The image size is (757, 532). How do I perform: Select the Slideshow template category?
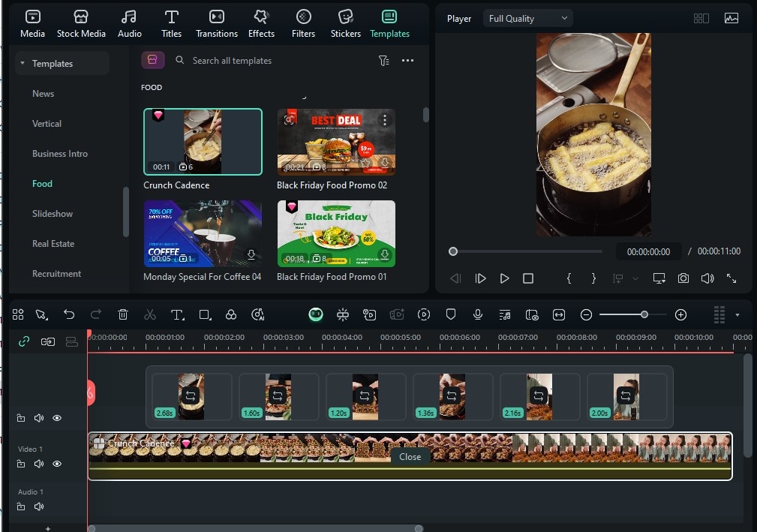point(53,213)
